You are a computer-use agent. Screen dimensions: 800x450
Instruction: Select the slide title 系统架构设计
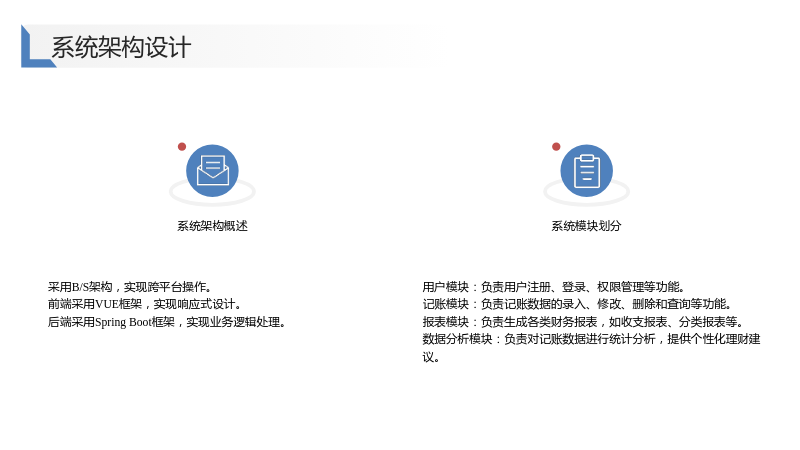click(121, 47)
